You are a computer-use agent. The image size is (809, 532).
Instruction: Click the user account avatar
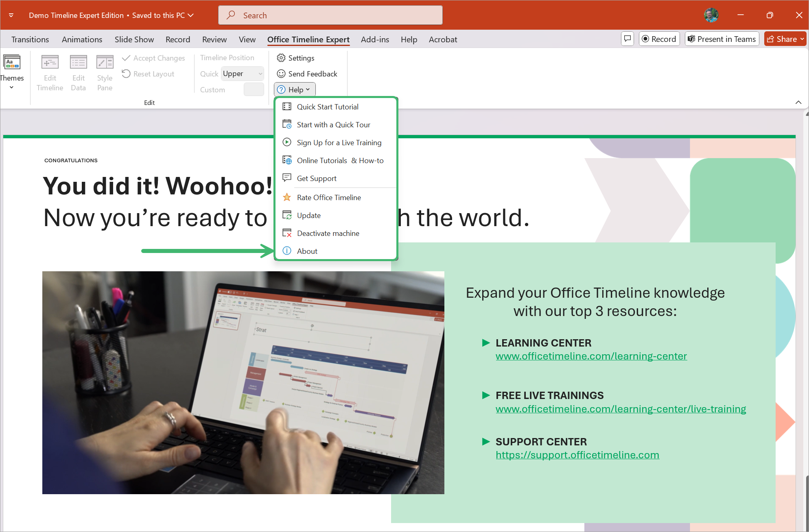711,15
